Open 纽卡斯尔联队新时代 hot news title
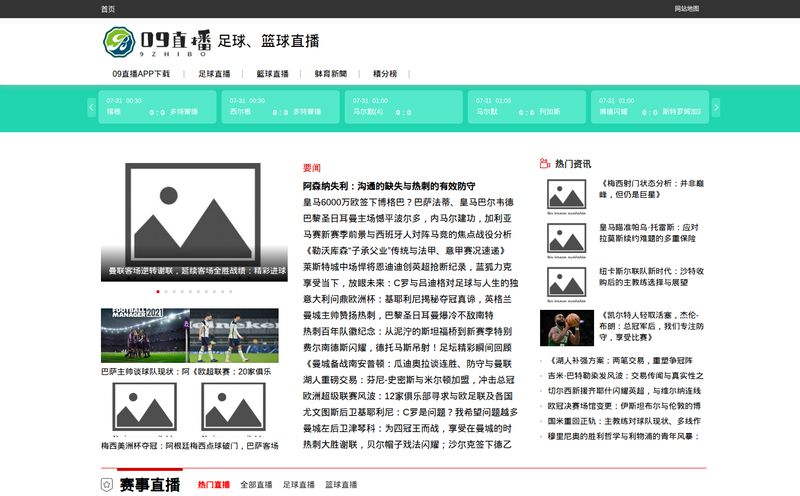The image size is (800, 496). 651,277
